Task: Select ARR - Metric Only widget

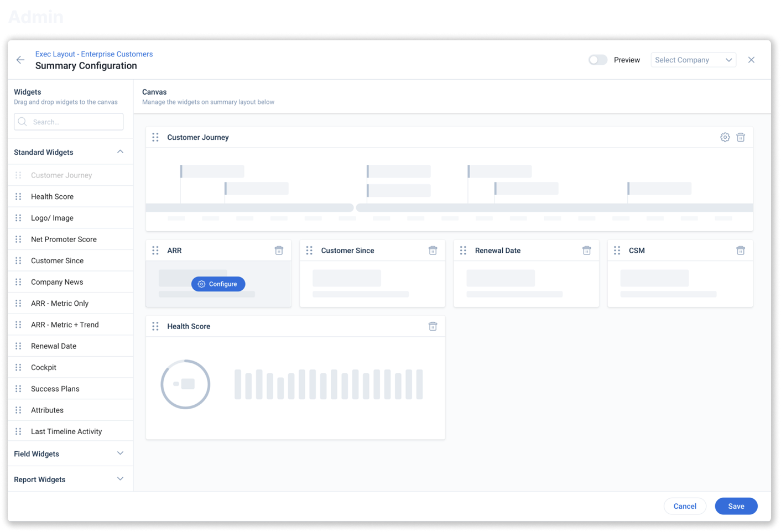Action: coord(70,304)
